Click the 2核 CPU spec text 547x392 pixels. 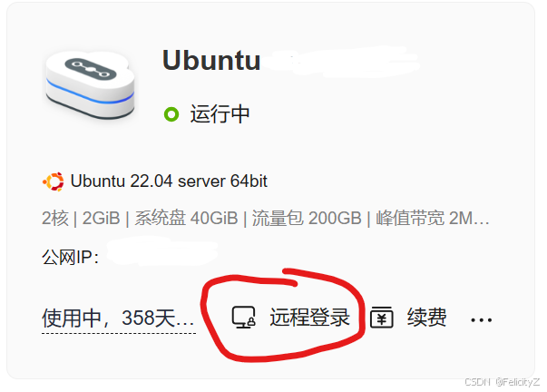pyautogui.click(x=54, y=218)
